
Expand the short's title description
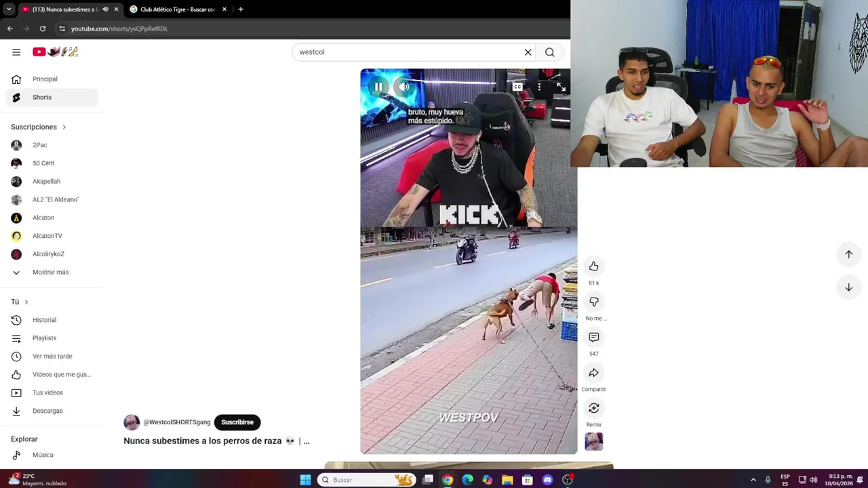307,441
